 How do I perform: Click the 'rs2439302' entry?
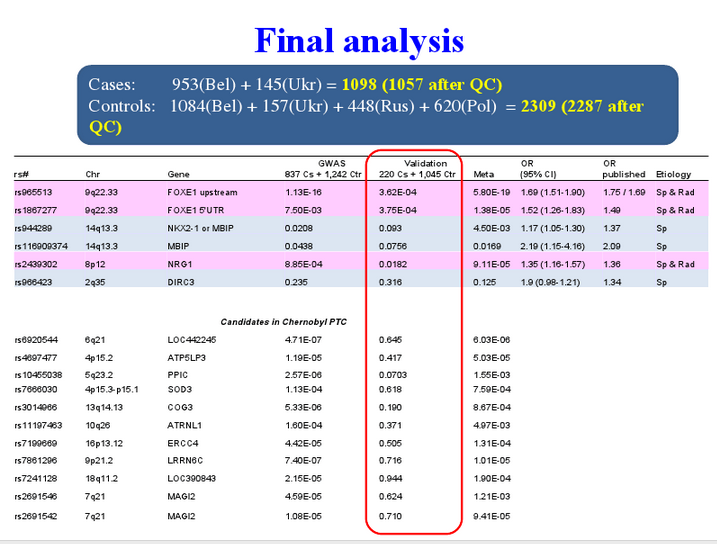tap(36, 264)
